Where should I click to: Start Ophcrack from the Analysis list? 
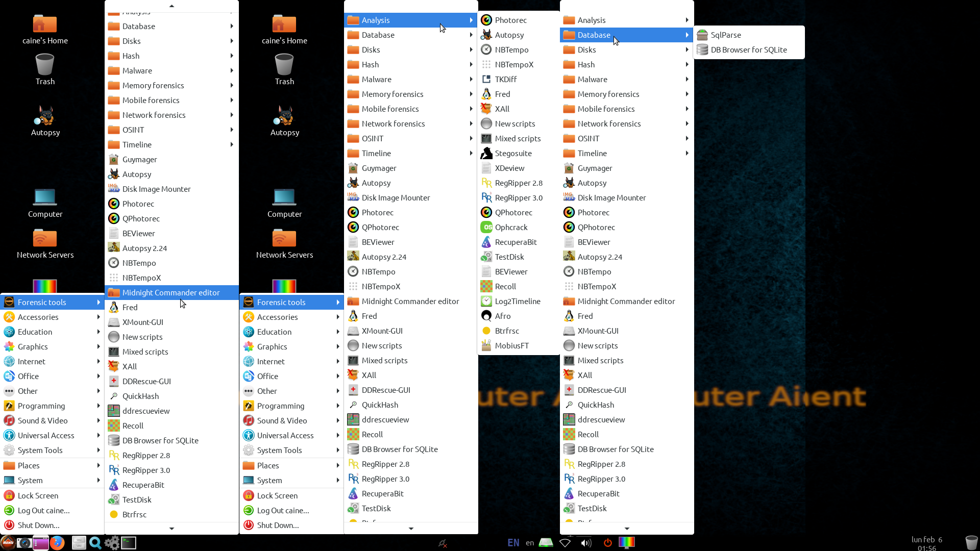pos(511,227)
